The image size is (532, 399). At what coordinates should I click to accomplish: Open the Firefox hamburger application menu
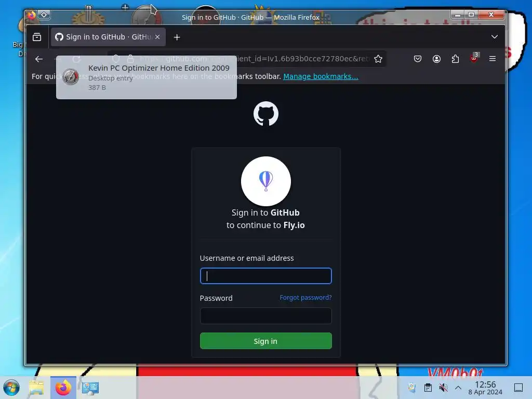493,59
